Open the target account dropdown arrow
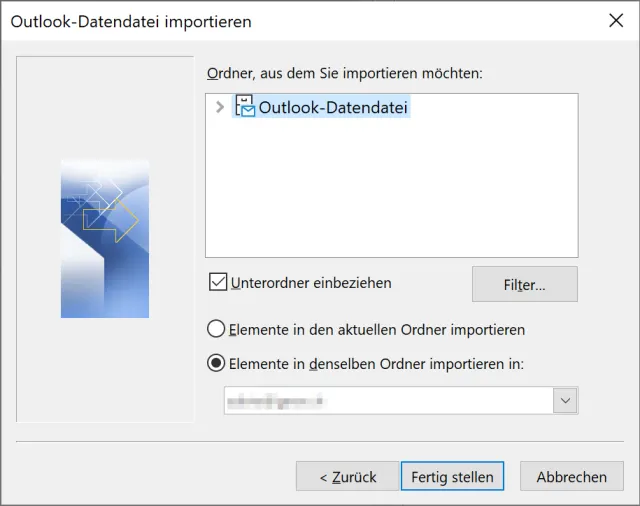The height and width of the screenshot is (506, 640). pyautogui.click(x=566, y=401)
